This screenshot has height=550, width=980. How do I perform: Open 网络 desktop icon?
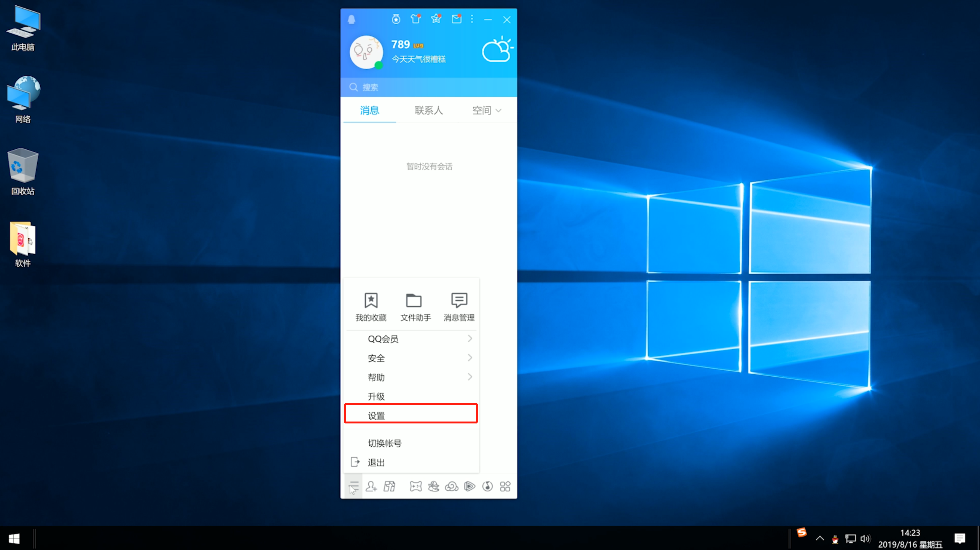23,100
